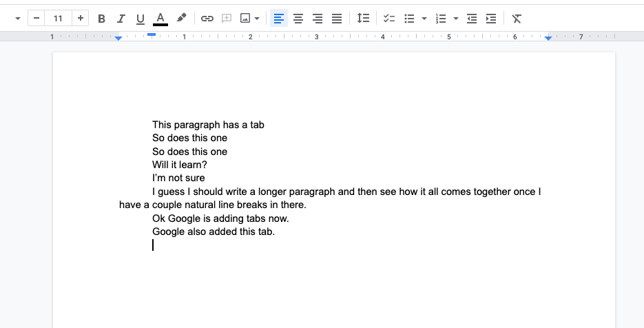Expand bulleted list style options arrow
Image resolution: width=644 pixels, height=328 pixels.
(x=424, y=19)
